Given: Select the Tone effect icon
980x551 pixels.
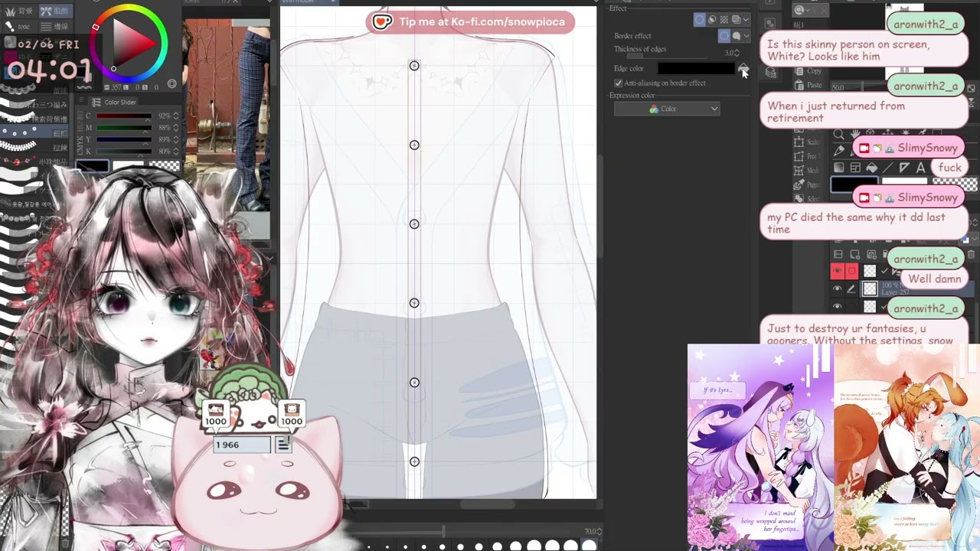Looking at the screenshot, I should pyautogui.click(x=724, y=19).
